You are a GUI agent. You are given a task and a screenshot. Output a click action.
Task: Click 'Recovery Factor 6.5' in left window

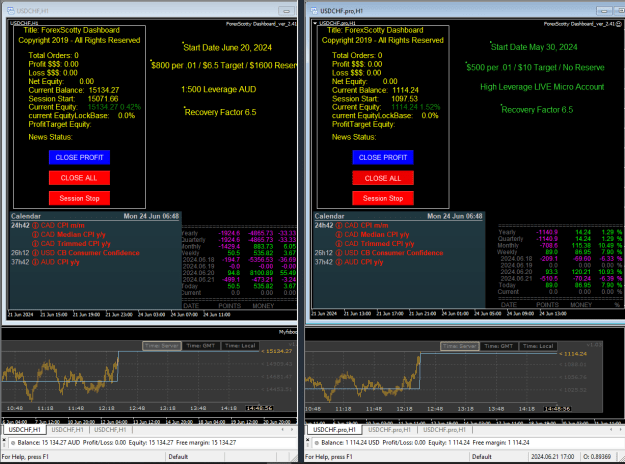220,112
